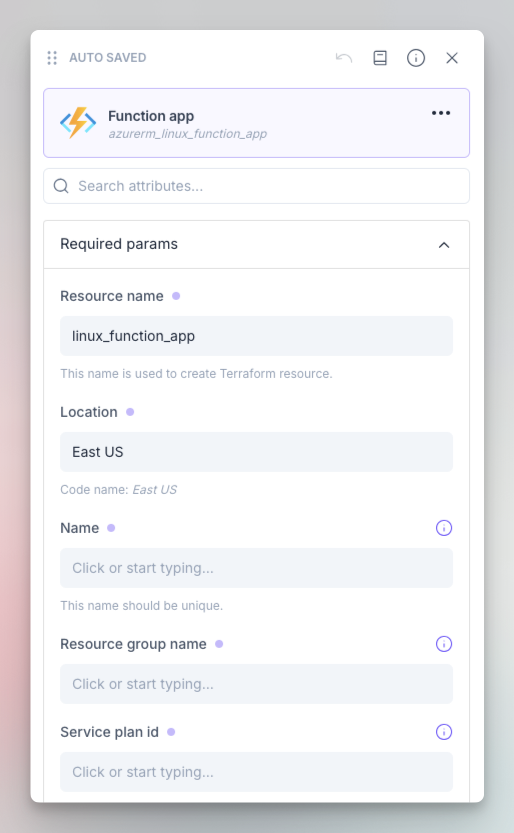
Task: Show info for the Name field
Action: click(444, 528)
